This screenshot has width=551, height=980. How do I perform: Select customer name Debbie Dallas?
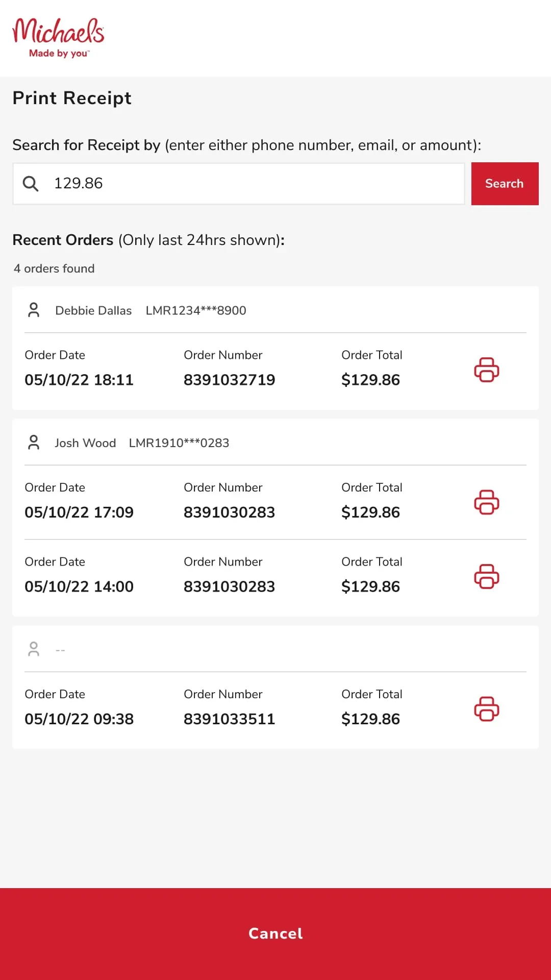(x=93, y=310)
